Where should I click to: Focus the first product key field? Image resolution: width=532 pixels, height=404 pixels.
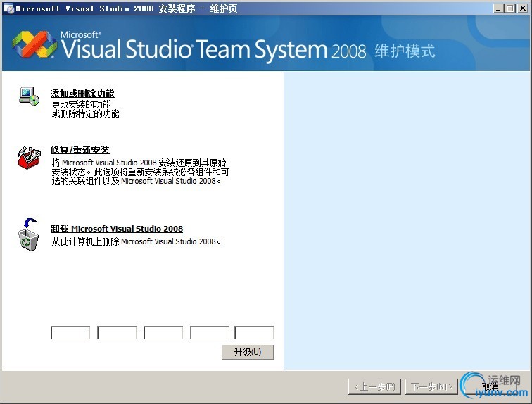point(70,333)
